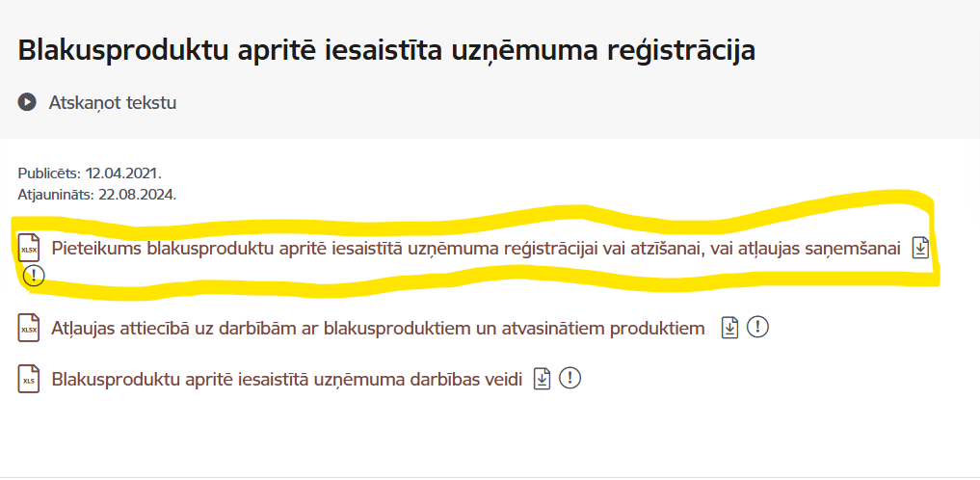Click the XLSX icon beside Atļaujas attiecībā

click(x=29, y=328)
